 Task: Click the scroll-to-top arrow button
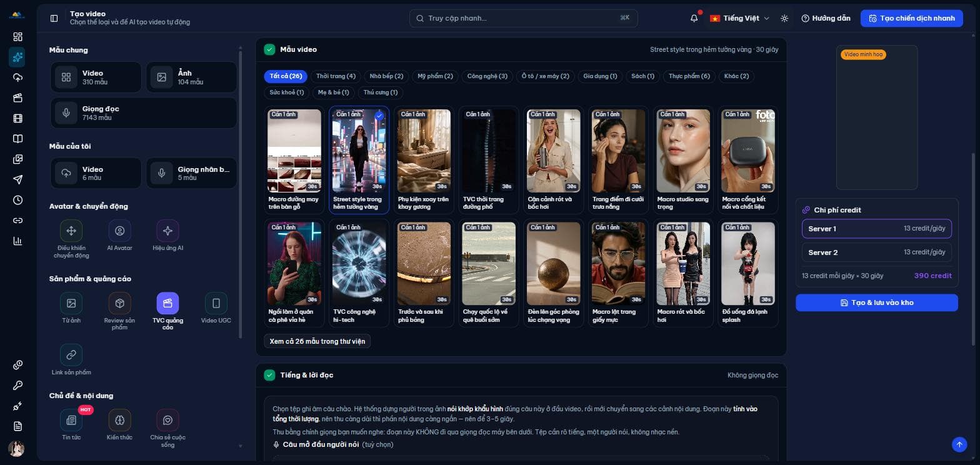[959, 444]
